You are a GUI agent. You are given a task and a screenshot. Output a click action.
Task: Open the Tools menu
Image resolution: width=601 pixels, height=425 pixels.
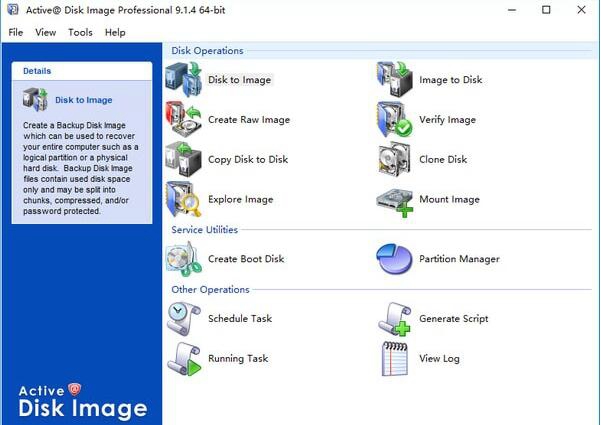(x=80, y=33)
